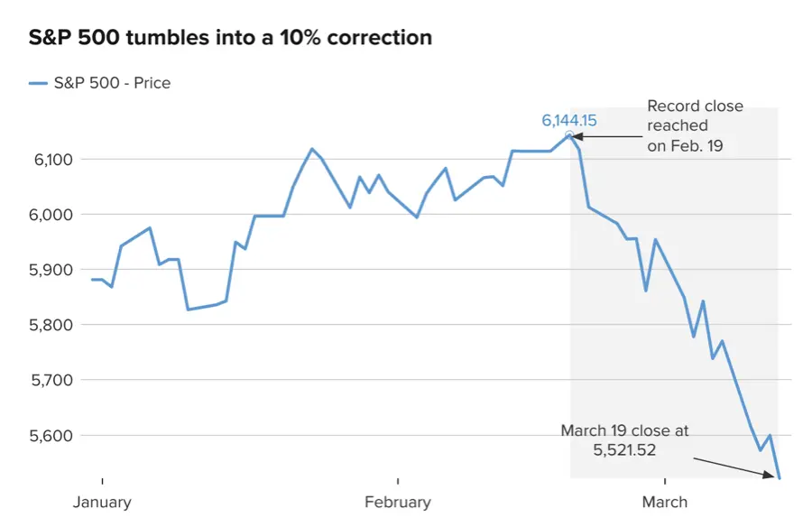Image resolution: width=812 pixels, height=527 pixels.
Task: Select the January x-axis label
Action: 102,502
